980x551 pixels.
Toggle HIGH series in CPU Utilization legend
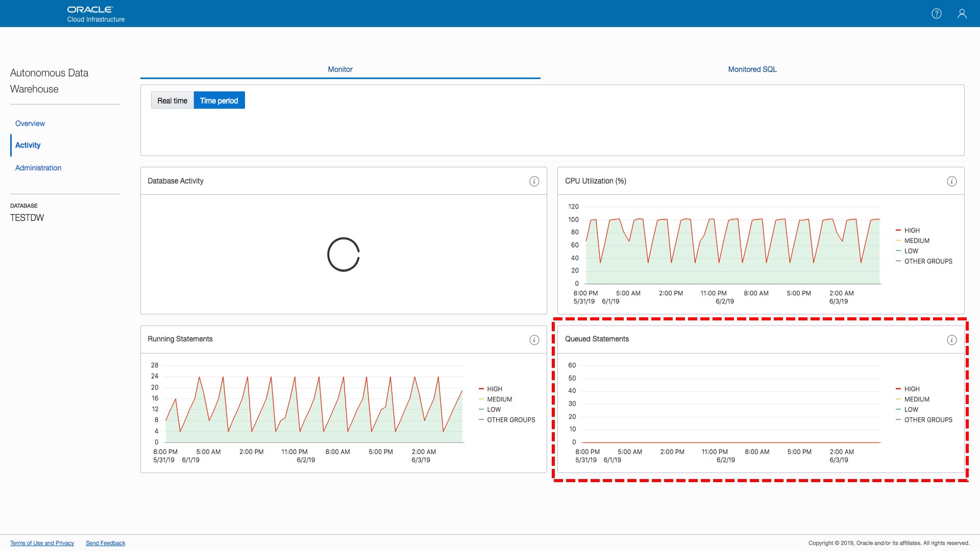tap(912, 231)
